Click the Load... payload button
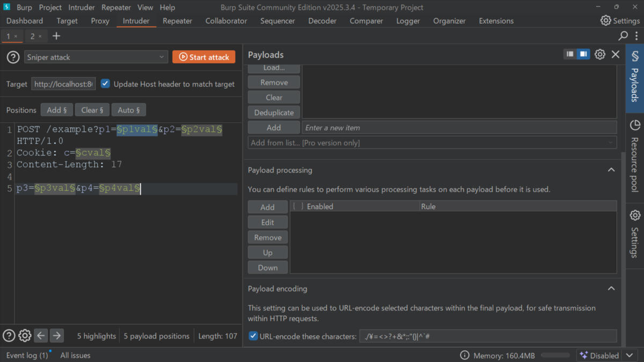 tap(274, 68)
